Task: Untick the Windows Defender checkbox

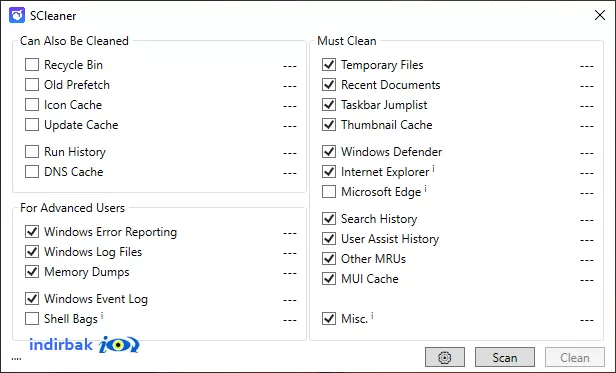Action: click(x=329, y=152)
